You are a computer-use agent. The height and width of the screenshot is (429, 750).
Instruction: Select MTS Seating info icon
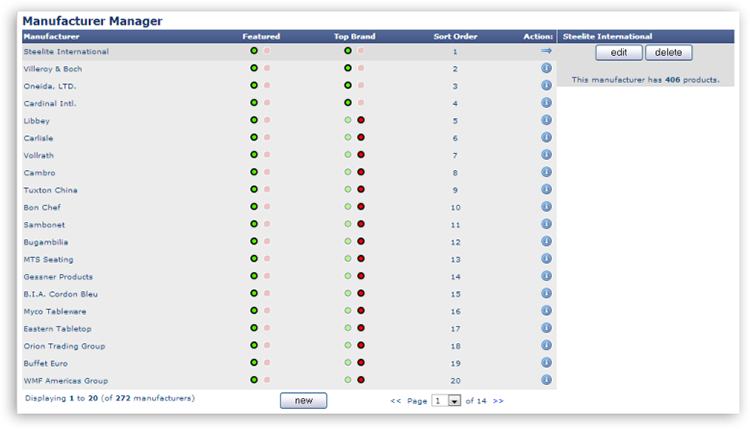point(546,259)
